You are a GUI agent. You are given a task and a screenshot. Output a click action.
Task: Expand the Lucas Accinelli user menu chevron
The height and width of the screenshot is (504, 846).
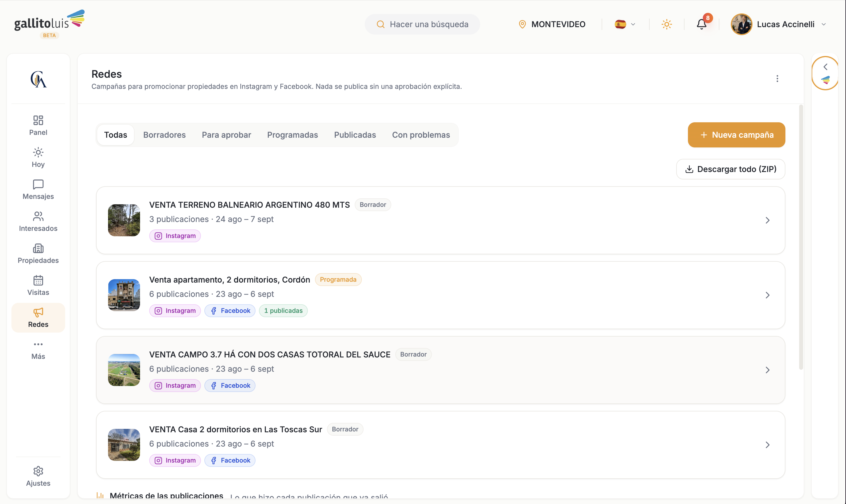pyautogui.click(x=824, y=24)
